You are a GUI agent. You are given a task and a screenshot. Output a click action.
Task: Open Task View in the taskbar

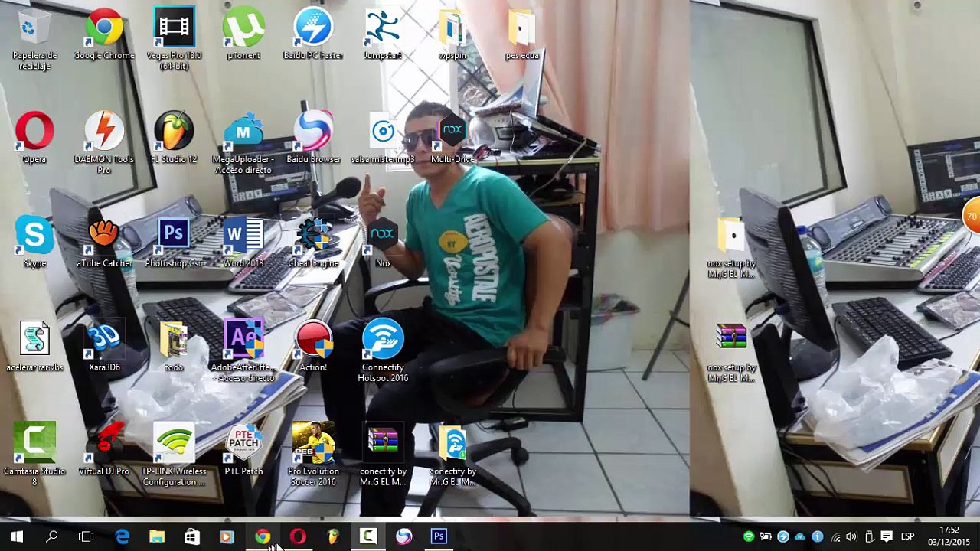click(x=87, y=536)
